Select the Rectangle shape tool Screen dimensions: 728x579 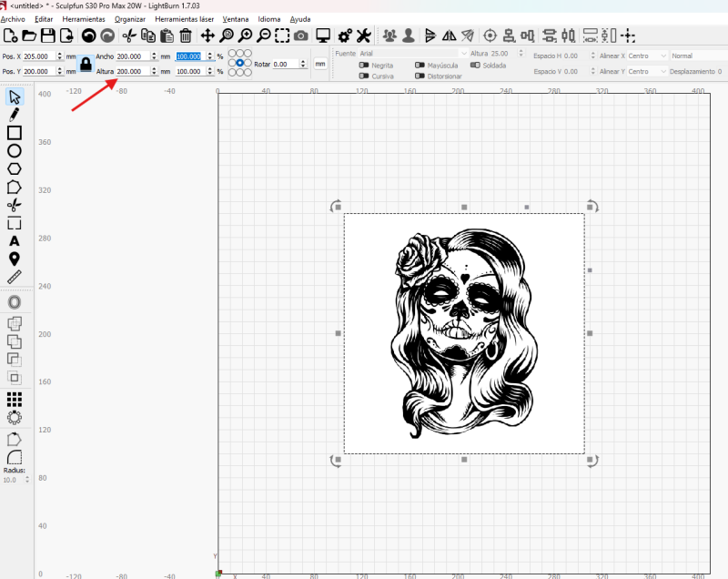click(x=15, y=133)
